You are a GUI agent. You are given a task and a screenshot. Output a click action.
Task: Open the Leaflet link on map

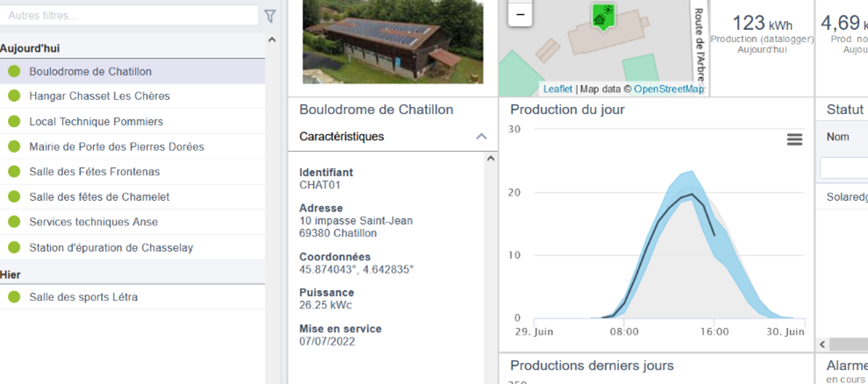[x=558, y=89]
